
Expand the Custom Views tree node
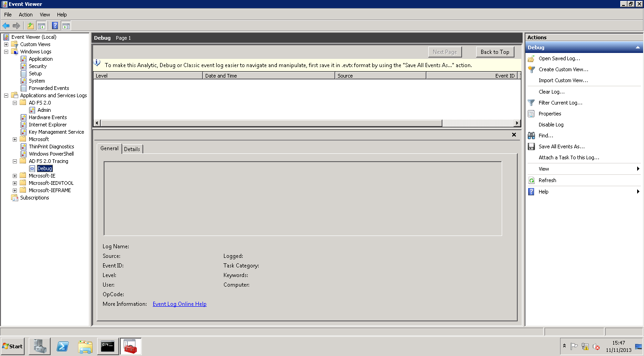pyautogui.click(x=6, y=44)
